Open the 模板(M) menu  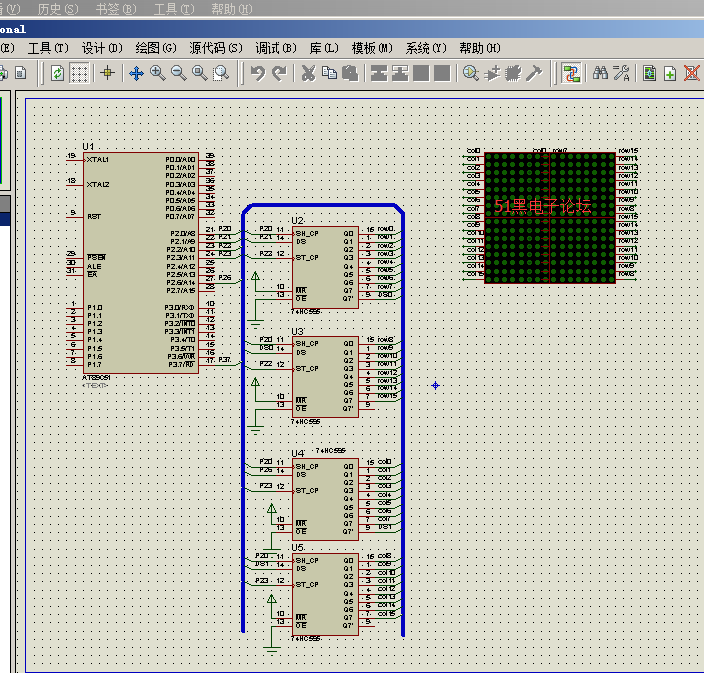pos(372,48)
